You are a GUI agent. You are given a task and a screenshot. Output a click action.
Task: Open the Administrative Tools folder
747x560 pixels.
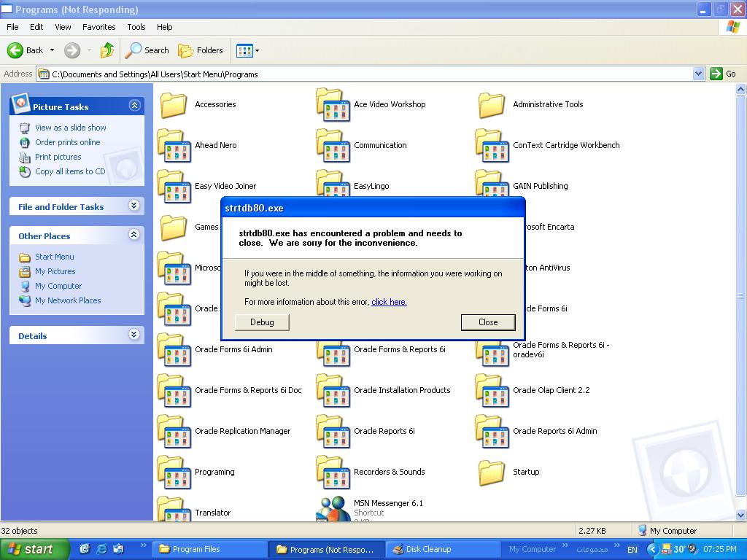pyautogui.click(x=491, y=105)
